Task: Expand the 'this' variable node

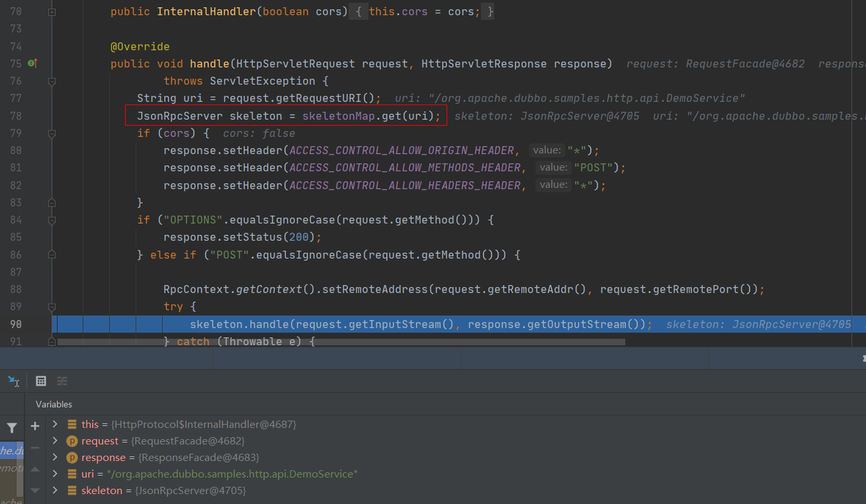Action: (x=55, y=424)
